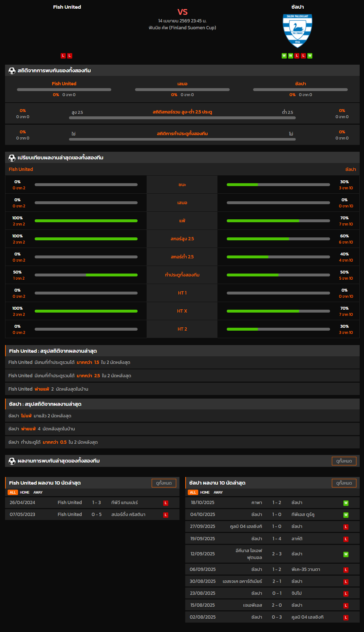Click the soccer ball icon beside head-to-head statistics
Image resolution: width=364 pixels, height=632 pixels.
click(12, 70)
